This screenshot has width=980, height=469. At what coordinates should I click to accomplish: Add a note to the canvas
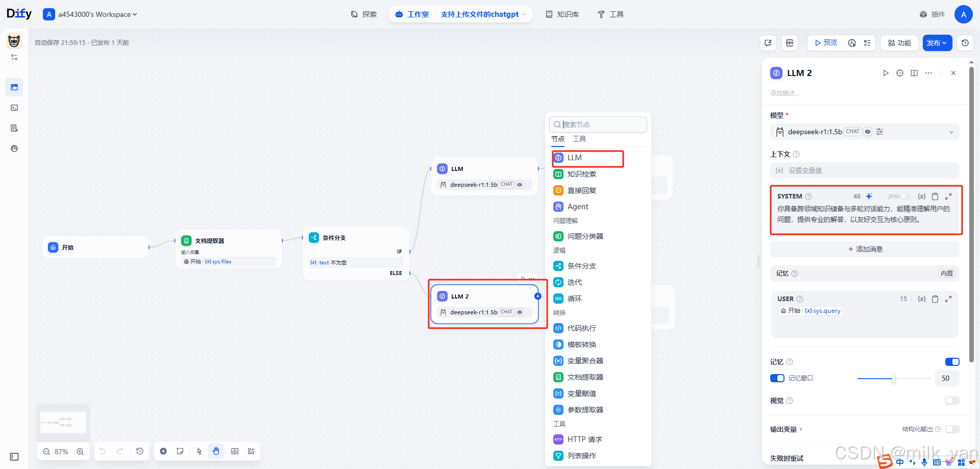[180, 451]
